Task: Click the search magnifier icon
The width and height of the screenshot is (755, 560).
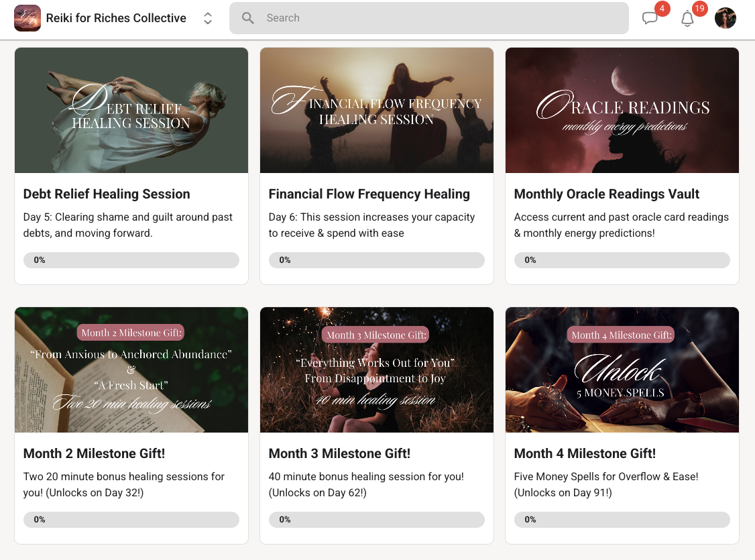Action: [x=248, y=18]
